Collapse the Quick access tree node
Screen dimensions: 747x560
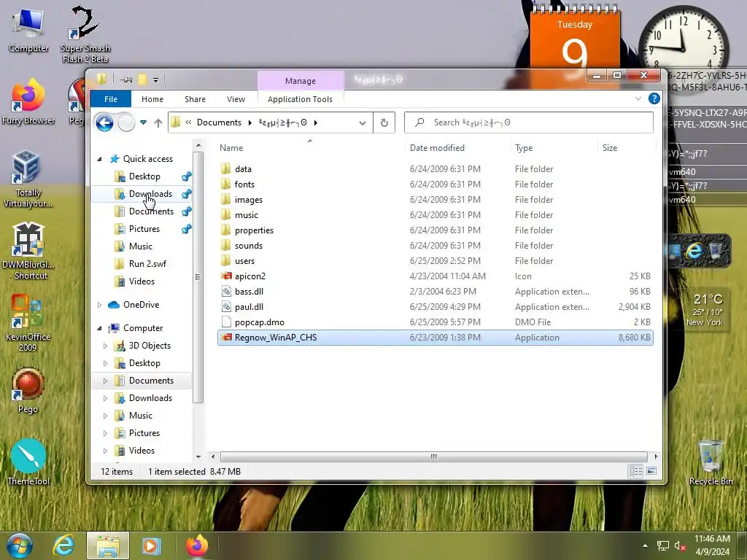tap(99, 159)
